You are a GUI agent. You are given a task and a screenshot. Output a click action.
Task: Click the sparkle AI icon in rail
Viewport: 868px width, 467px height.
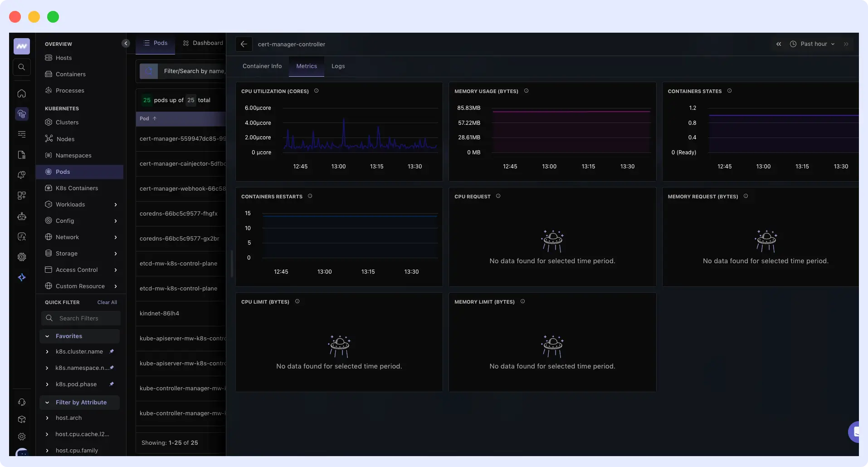(22, 277)
